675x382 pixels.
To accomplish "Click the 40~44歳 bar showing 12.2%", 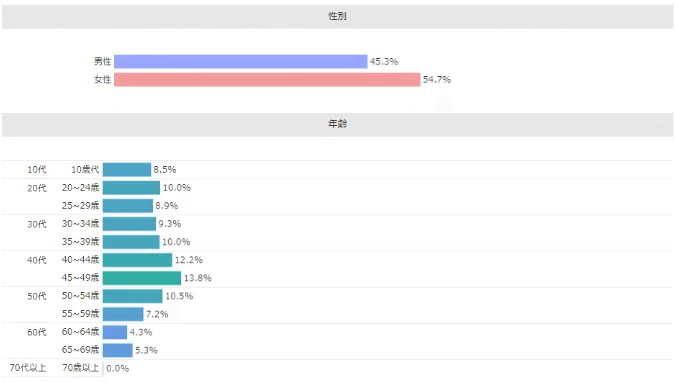I will coord(137,260).
